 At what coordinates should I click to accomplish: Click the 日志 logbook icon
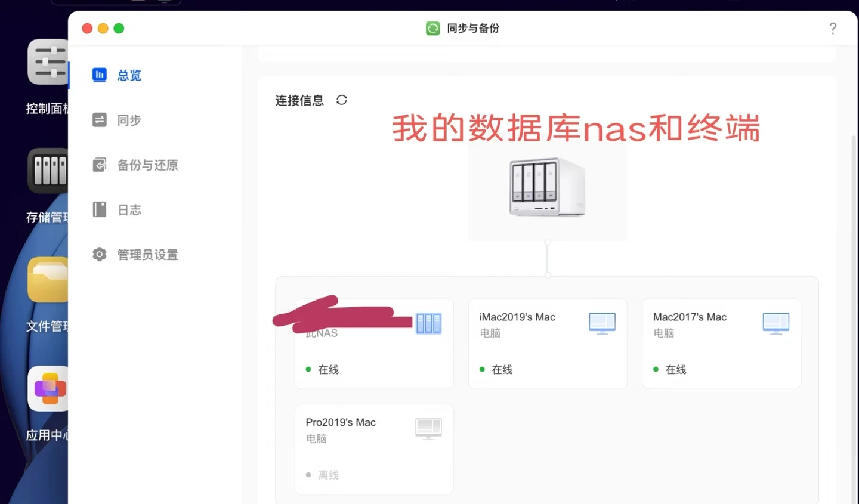tap(99, 209)
